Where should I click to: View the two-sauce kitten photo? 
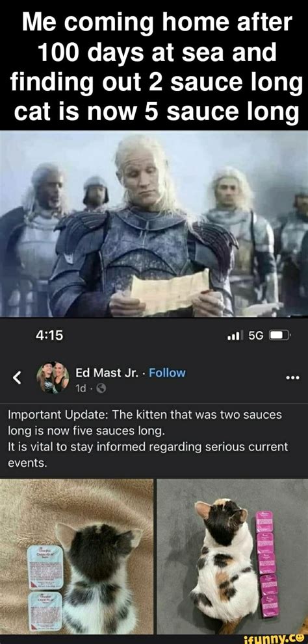77,556
